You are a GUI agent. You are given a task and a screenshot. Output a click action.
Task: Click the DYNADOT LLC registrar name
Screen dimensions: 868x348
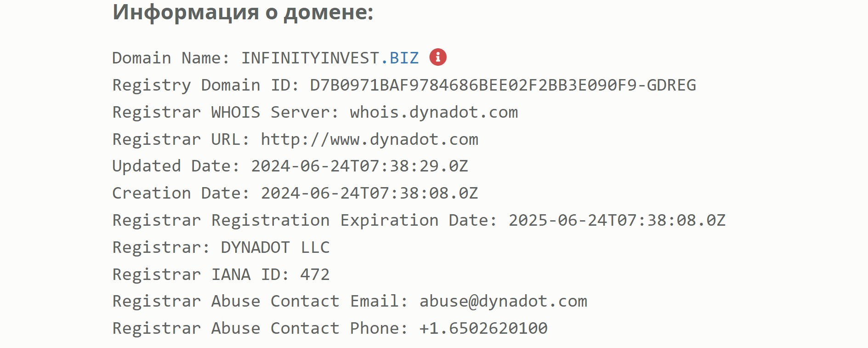click(275, 248)
